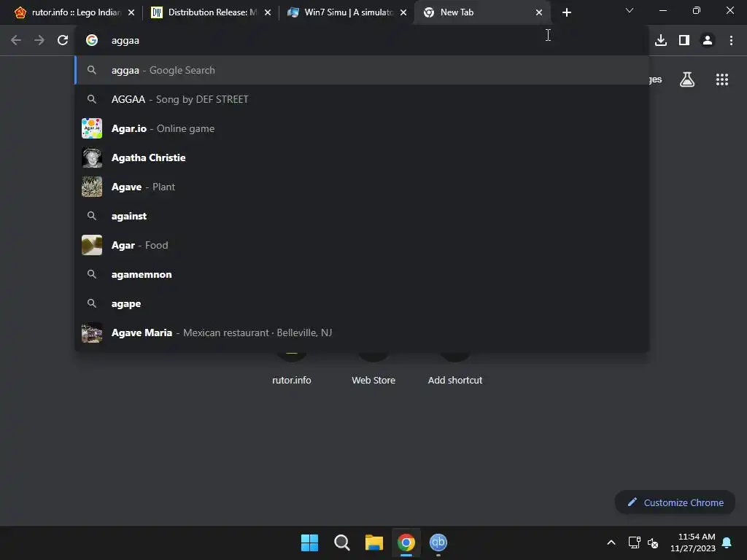Select the Agave plant suggestion

point(362,187)
